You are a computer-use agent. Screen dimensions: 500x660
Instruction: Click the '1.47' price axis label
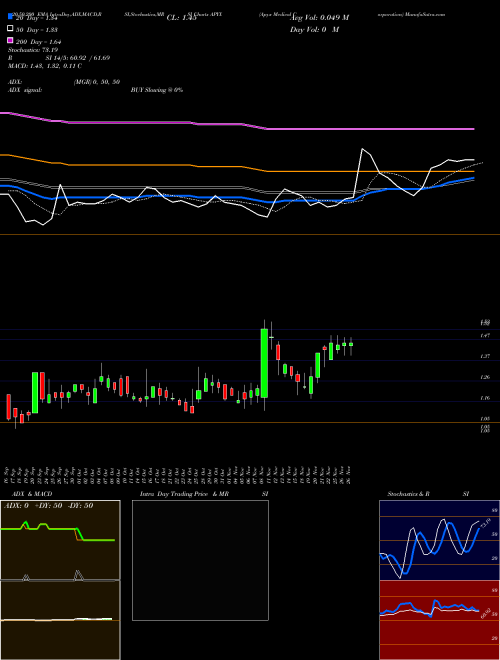(485, 335)
